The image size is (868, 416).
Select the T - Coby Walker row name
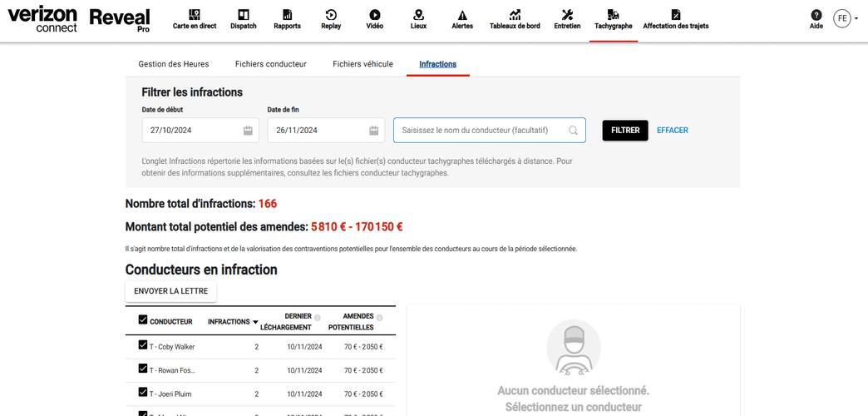coord(172,347)
